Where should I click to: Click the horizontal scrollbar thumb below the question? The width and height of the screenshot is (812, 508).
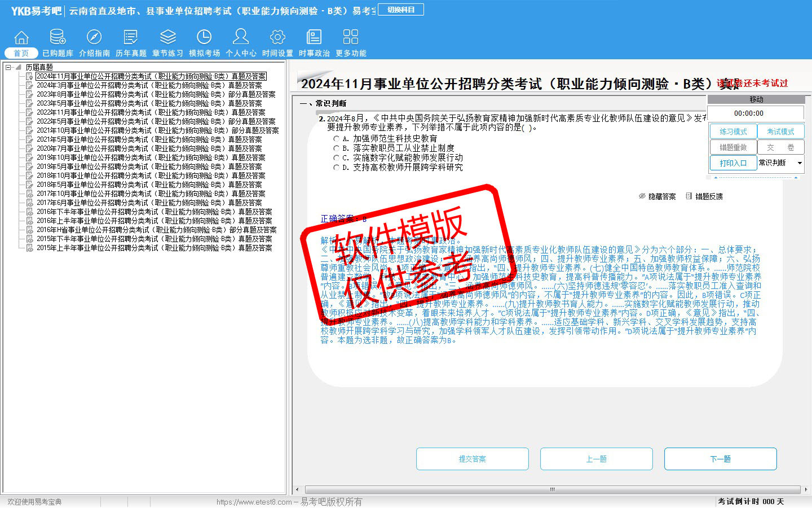552,489
